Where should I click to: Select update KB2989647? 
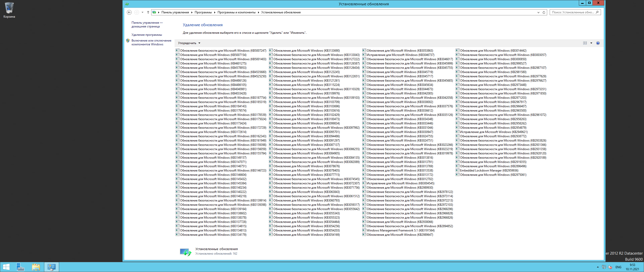pyautogui.click(x=398, y=235)
